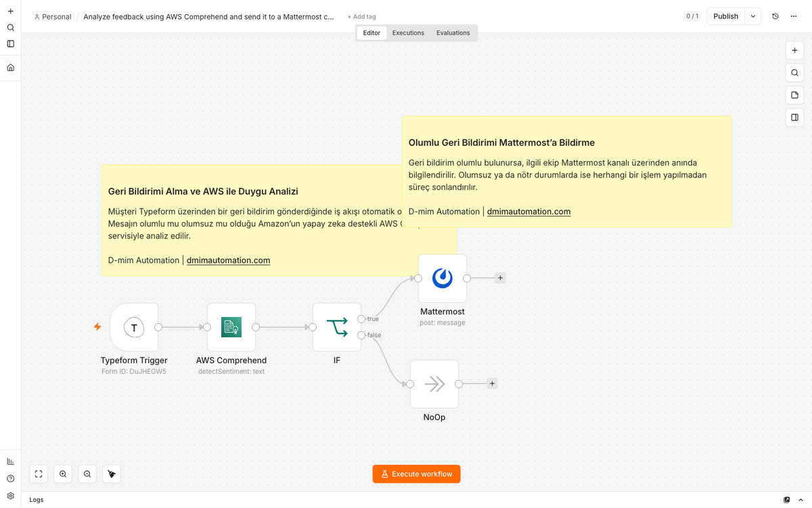Viewport: 812px width, 508px height.
Task: Click Add tag
Action: tap(361, 17)
